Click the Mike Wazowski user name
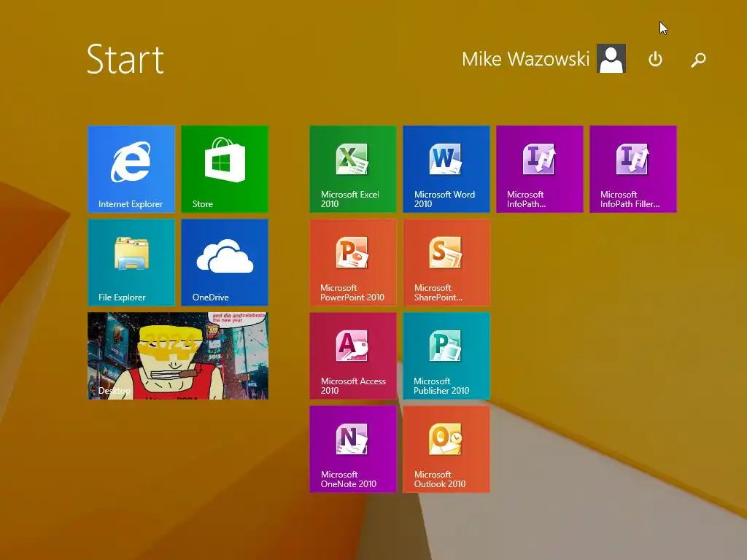 pos(525,59)
